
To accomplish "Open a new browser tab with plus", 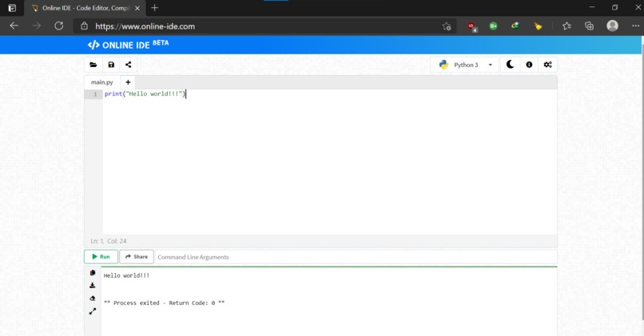I will click(x=154, y=8).
